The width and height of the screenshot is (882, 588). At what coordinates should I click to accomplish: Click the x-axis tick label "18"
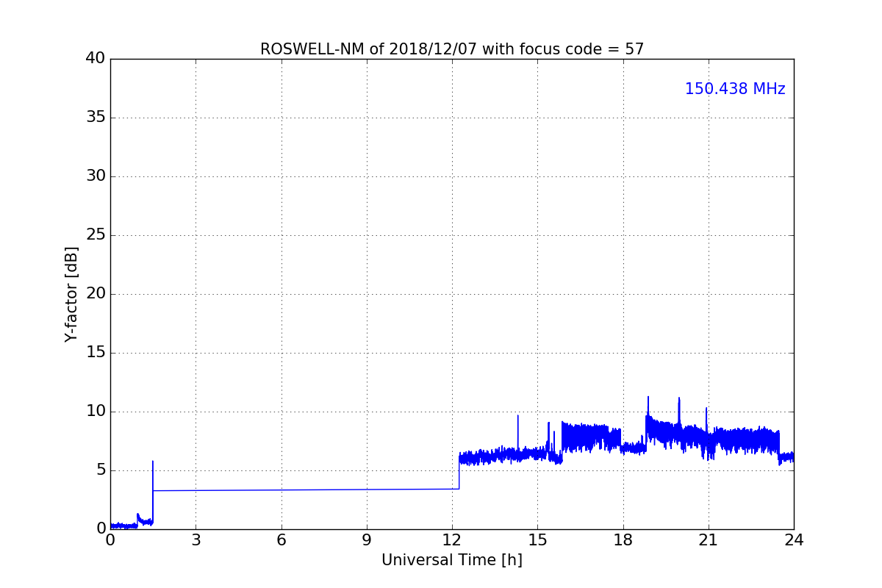tap(623, 540)
